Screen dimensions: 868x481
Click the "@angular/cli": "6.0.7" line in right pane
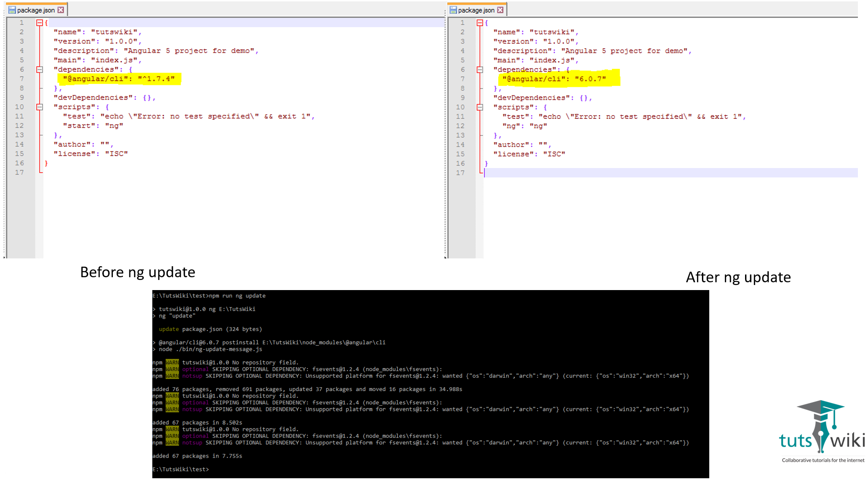click(x=554, y=79)
